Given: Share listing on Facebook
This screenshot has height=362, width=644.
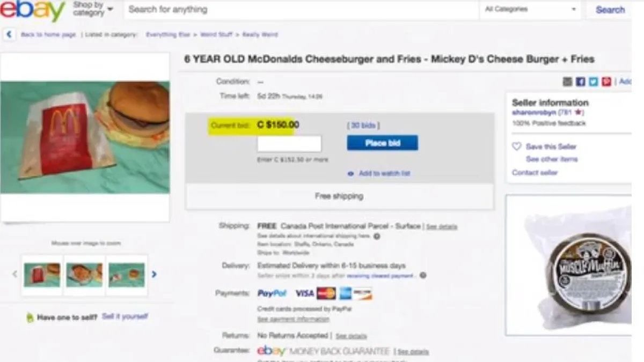Looking at the screenshot, I should click(x=580, y=82).
